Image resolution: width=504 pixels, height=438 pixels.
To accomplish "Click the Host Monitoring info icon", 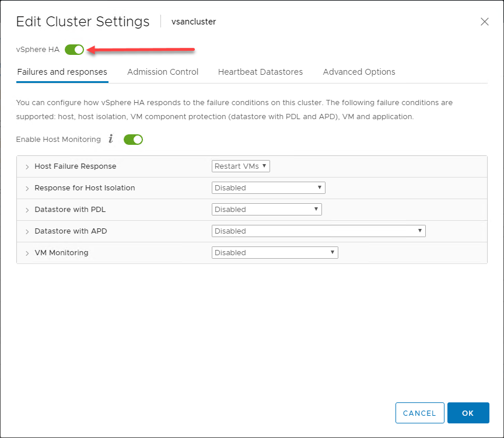I will pos(111,139).
